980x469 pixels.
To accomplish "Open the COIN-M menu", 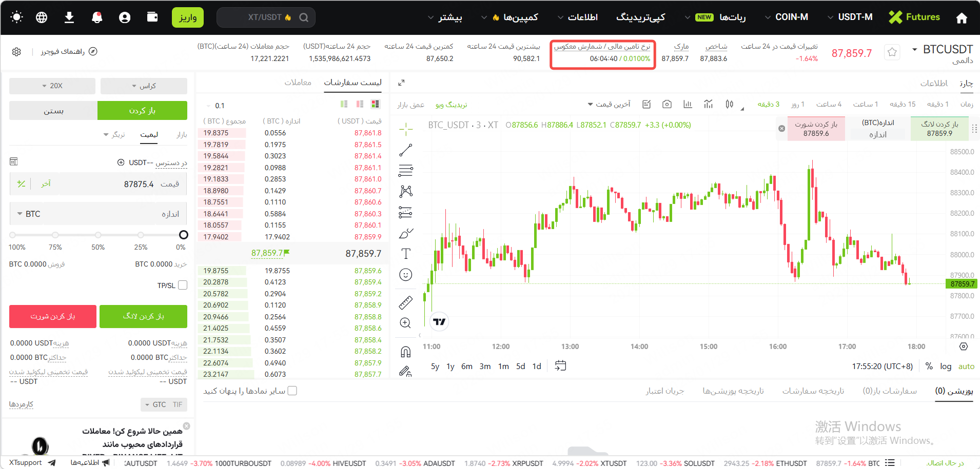I will click(787, 17).
